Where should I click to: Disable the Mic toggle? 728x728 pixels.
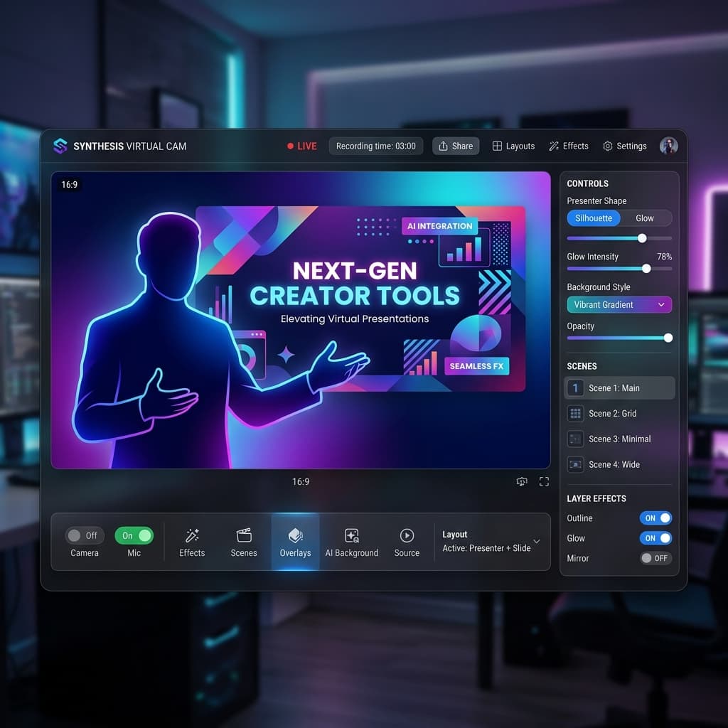134,535
